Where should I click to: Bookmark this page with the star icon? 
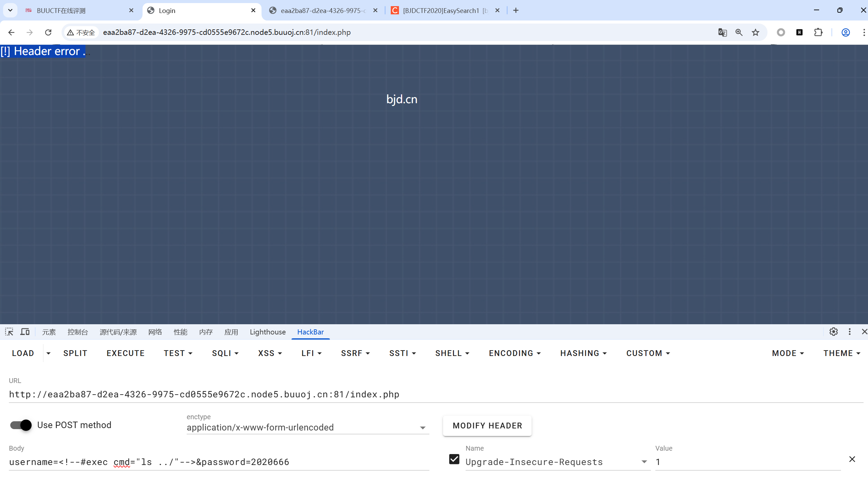point(755,32)
